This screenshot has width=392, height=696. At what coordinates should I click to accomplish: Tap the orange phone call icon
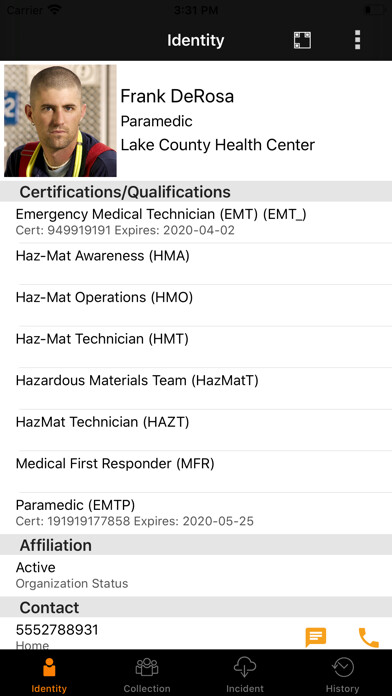[368, 637]
